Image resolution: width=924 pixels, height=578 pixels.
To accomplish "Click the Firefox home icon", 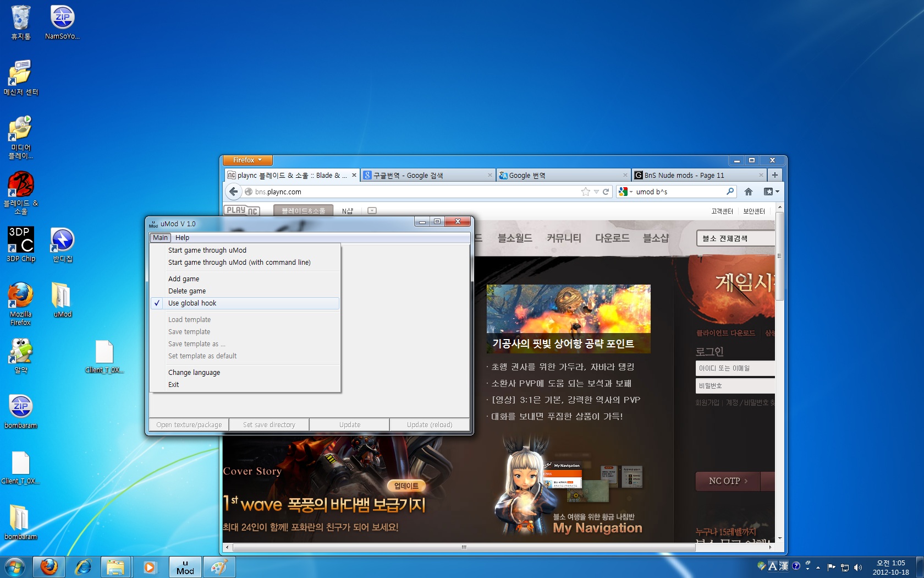I will [748, 192].
